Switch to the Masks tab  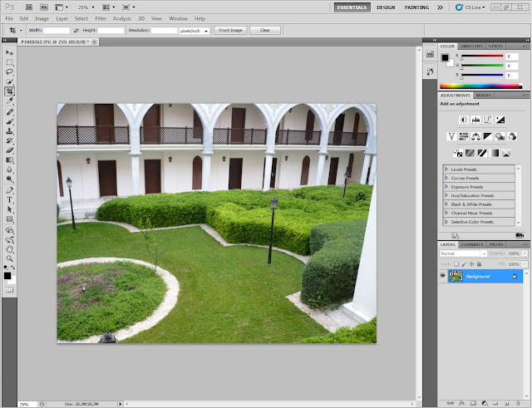click(484, 96)
